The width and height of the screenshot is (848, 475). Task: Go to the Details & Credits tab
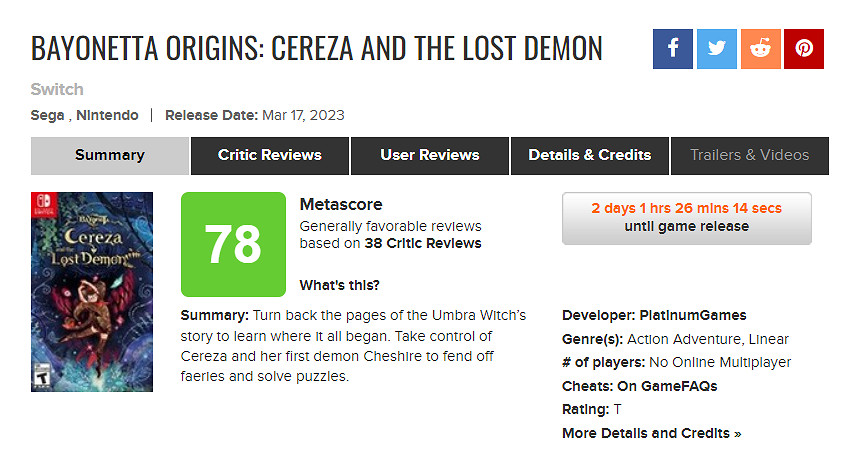click(x=590, y=155)
